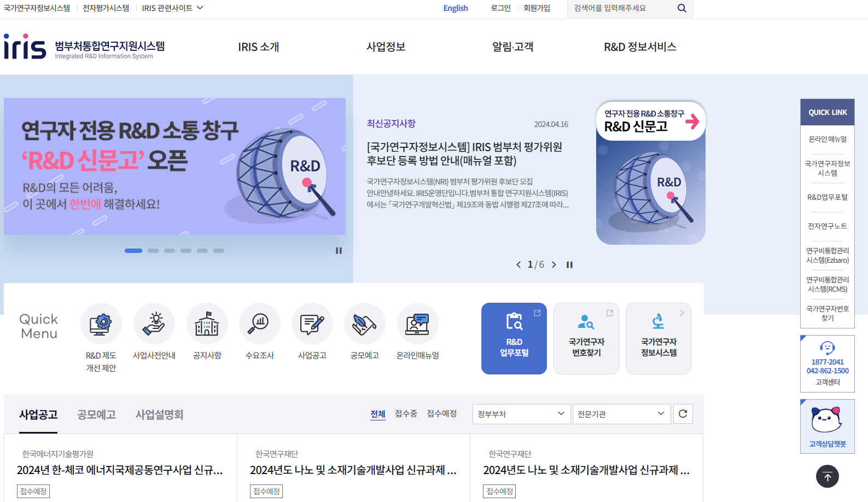The width and height of the screenshot is (868, 502).
Task: Open Quick Link 온라인 매뉴얼
Action: pos(828,139)
